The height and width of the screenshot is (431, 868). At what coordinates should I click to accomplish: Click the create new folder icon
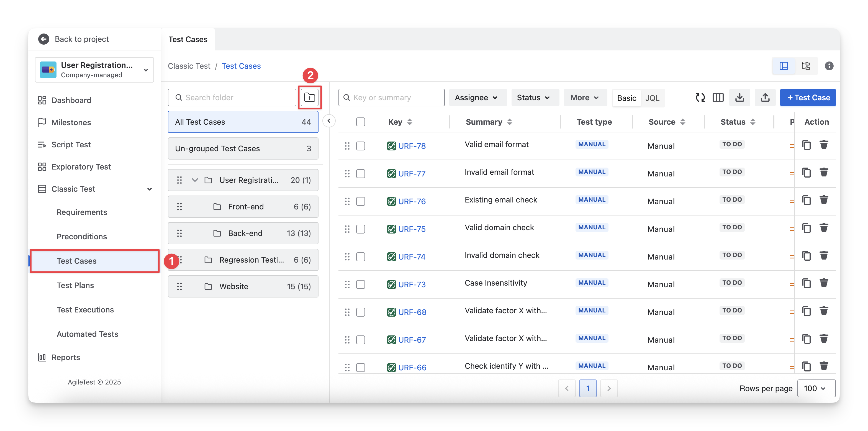pyautogui.click(x=309, y=98)
